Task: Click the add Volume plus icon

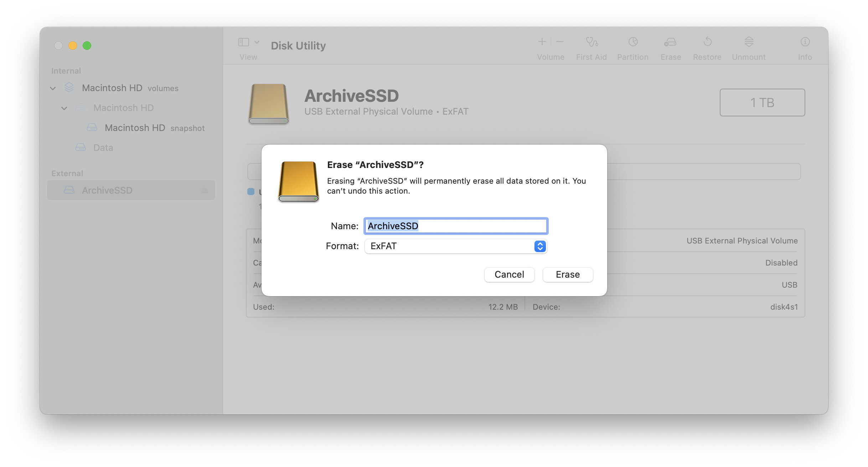Action: [542, 42]
